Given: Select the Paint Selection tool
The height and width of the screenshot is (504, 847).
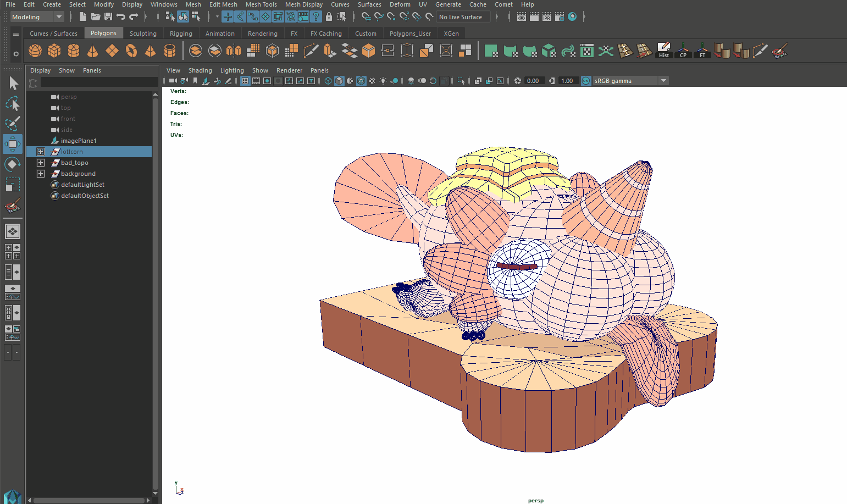Looking at the screenshot, I should point(13,124).
